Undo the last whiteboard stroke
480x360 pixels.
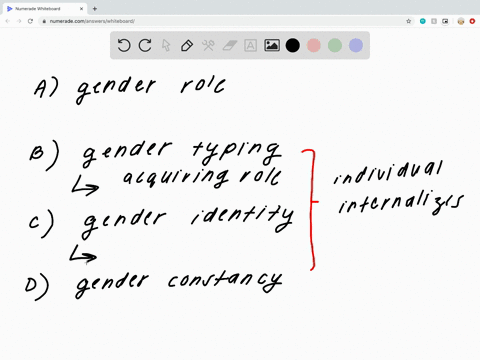pos(124,45)
